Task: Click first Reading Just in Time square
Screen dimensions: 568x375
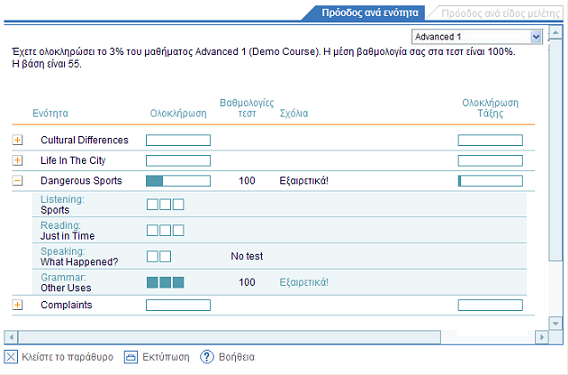Action: (152, 230)
